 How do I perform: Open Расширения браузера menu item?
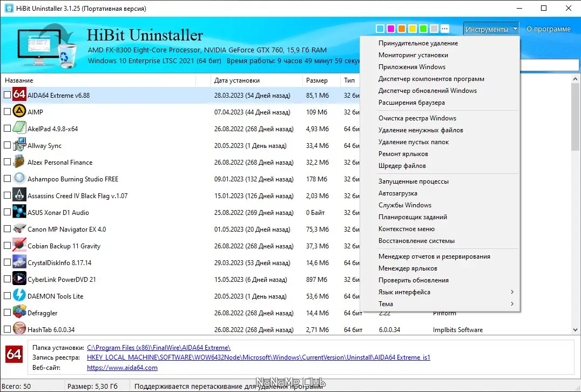pyautogui.click(x=440, y=102)
